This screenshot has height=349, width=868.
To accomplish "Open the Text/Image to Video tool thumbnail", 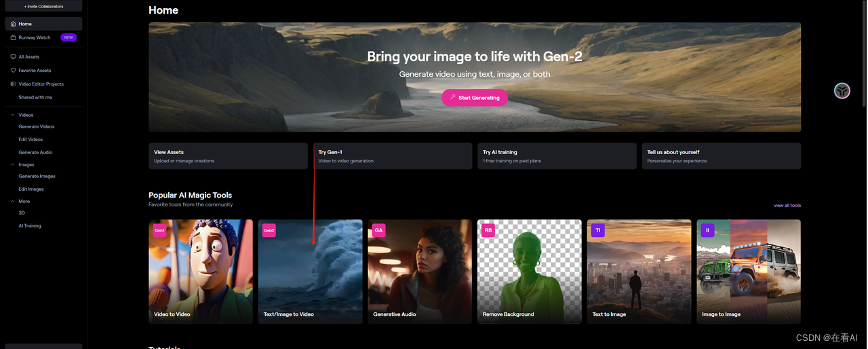I will (x=311, y=271).
